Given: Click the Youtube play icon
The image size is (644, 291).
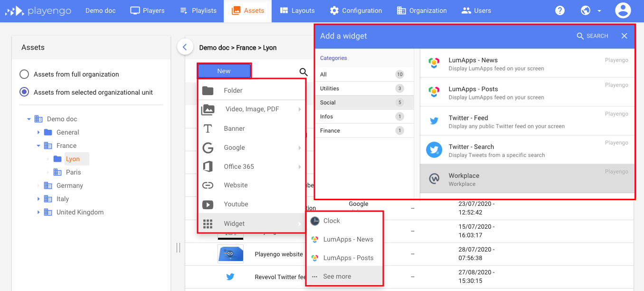Looking at the screenshot, I should [208, 204].
